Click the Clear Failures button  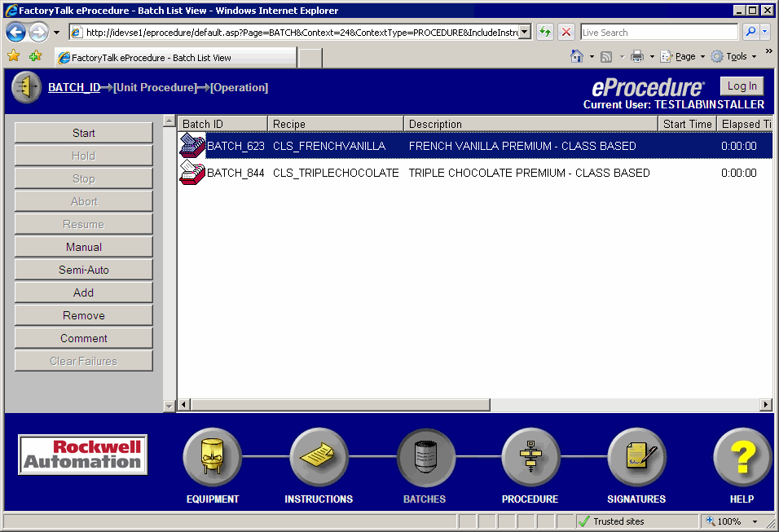[83, 361]
